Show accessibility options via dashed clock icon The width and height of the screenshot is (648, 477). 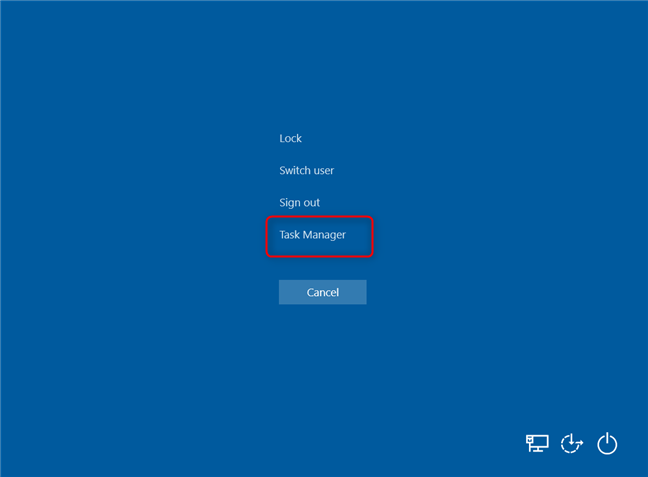click(x=571, y=444)
